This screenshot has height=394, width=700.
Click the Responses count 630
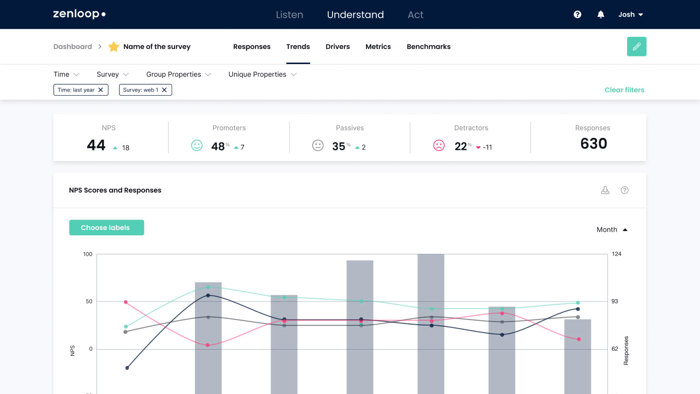(x=594, y=144)
